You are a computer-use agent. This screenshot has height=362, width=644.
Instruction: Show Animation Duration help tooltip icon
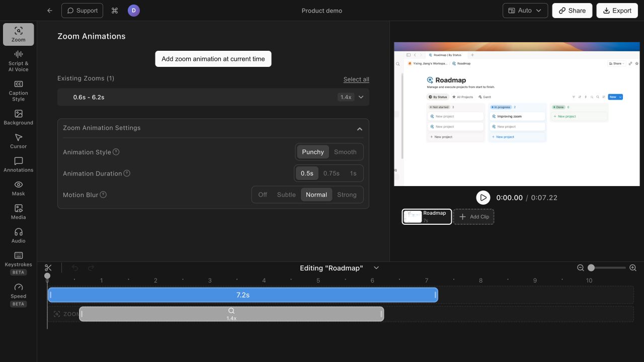click(x=127, y=173)
